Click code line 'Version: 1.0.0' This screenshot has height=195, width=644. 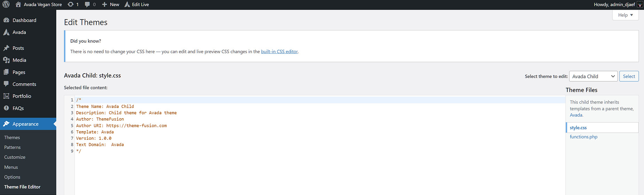(x=94, y=138)
